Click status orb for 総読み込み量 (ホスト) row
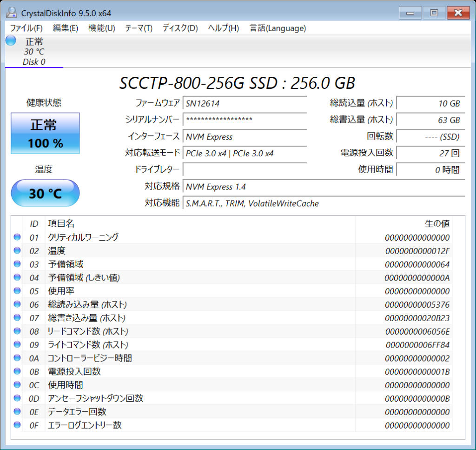 pyautogui.click(x=17, y=304)
